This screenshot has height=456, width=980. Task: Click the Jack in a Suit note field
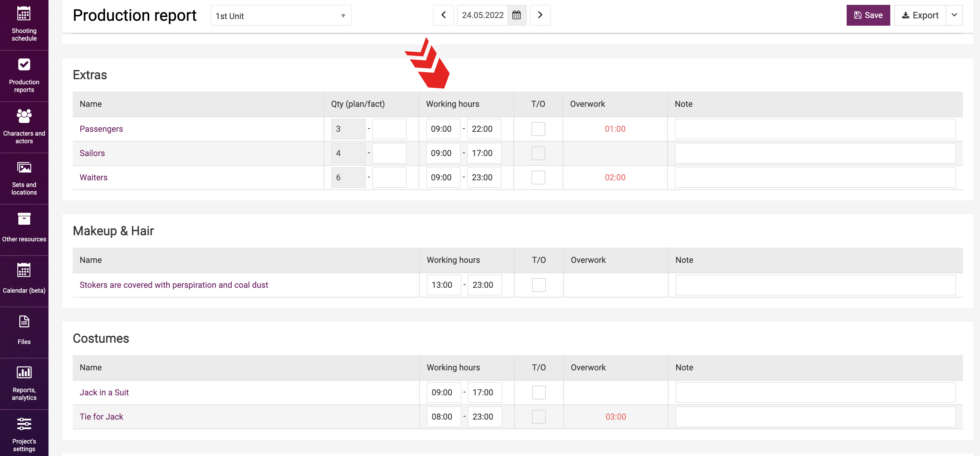816,393
